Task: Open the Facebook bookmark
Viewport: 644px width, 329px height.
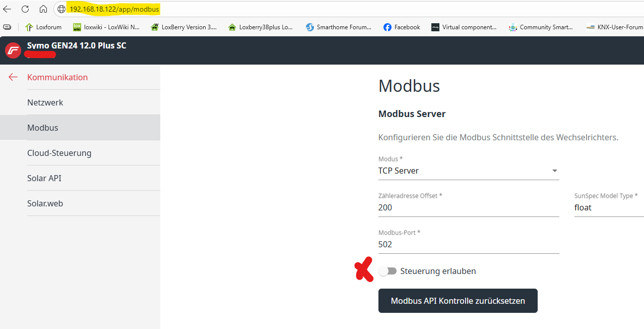Action: pyautogui.click(x=402, y=27)
